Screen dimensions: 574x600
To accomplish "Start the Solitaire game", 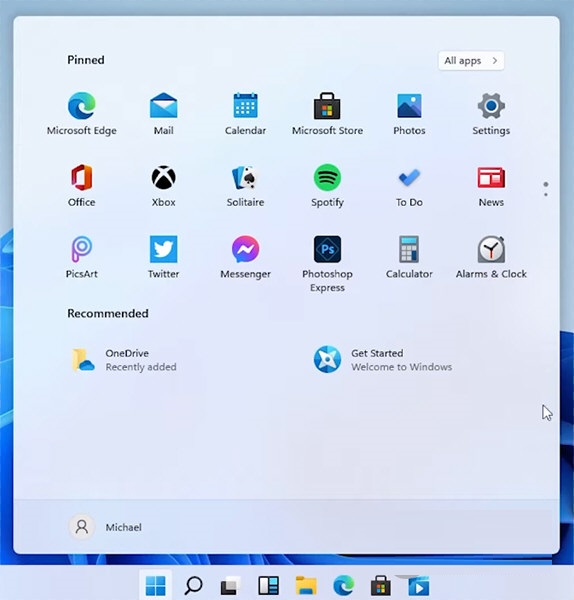I will pos(245,186).
